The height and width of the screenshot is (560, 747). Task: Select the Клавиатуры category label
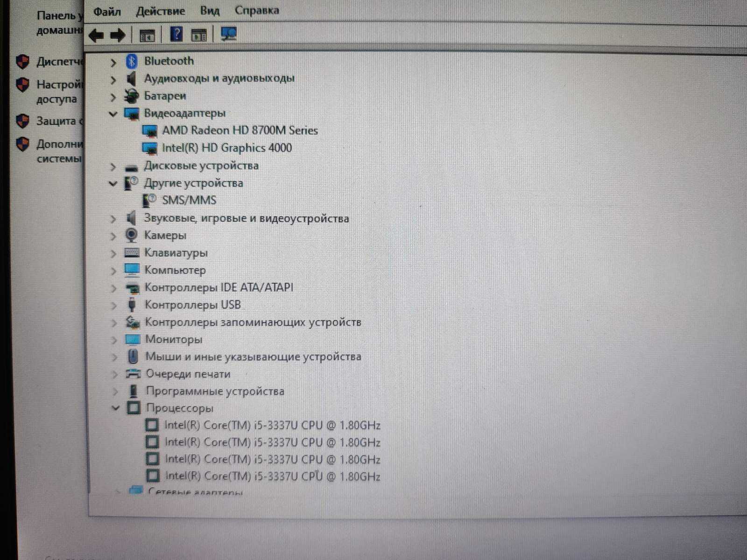tap(176, 253)
